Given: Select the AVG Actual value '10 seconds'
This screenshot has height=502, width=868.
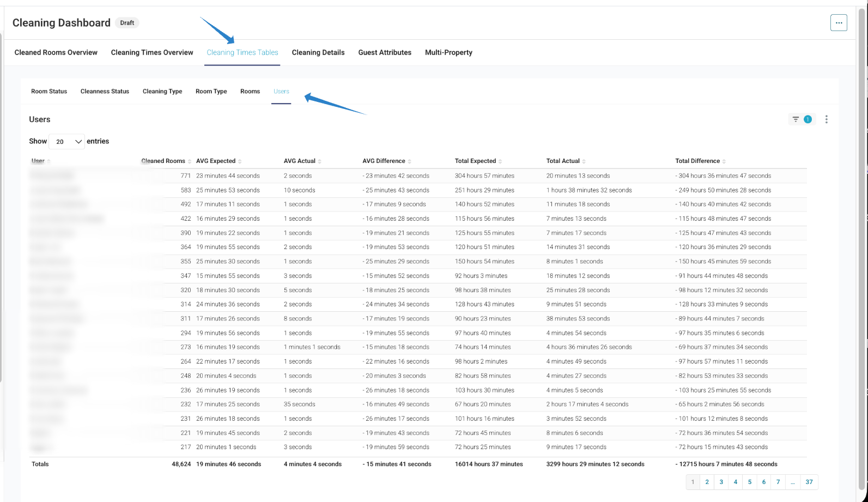Looking at the screenshot, I should tap(300, 190).
